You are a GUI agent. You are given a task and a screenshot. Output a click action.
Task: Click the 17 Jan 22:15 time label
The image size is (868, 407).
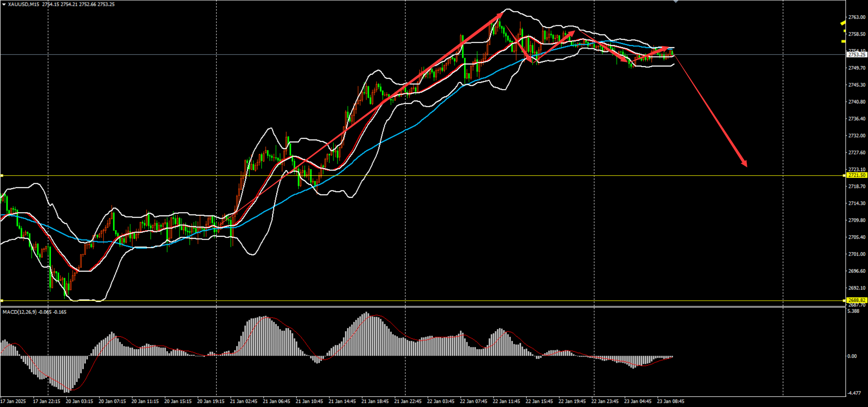(46, 401)
